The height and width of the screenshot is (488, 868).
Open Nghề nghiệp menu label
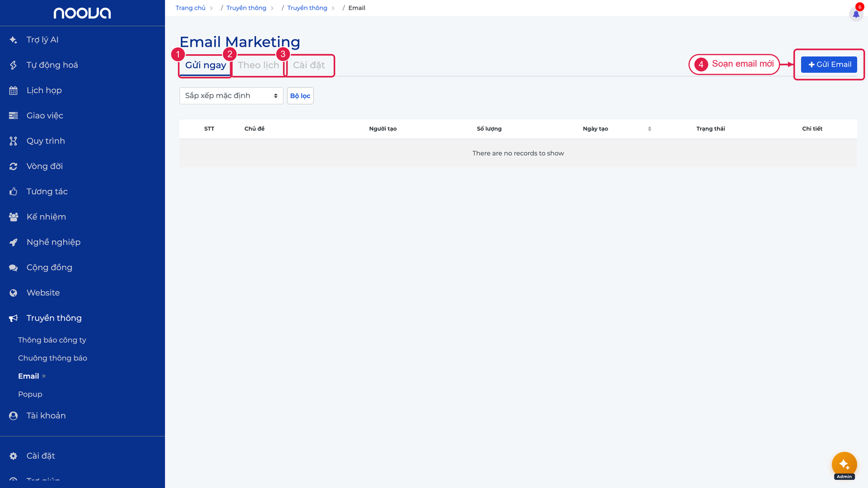pyautogui.click(x=53, y=242)
